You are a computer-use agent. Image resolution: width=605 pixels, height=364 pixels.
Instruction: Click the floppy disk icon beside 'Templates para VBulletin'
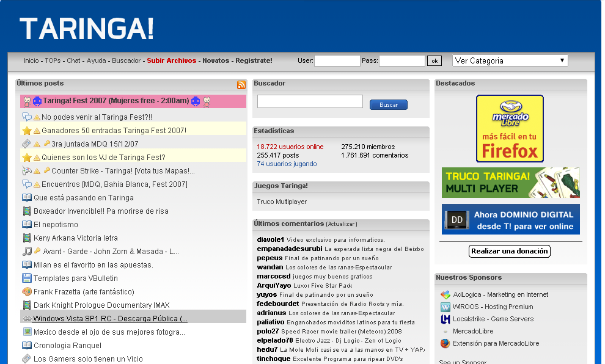(27, 278)
